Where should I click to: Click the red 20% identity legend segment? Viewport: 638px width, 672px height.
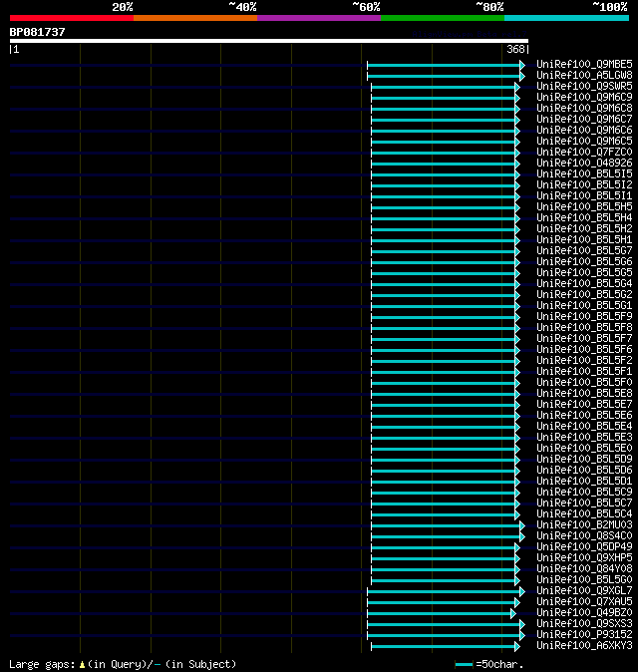(x=72, y=18)
